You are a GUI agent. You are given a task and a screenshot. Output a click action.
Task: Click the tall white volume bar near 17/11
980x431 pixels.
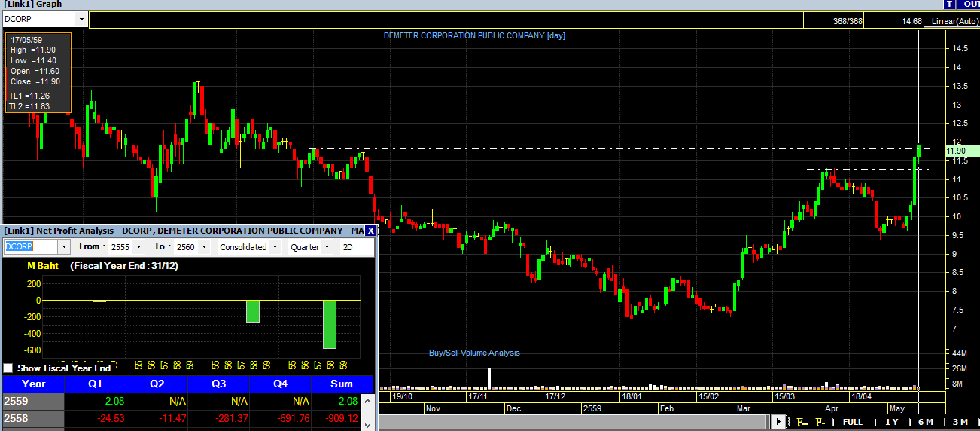[x=489, y=378]
